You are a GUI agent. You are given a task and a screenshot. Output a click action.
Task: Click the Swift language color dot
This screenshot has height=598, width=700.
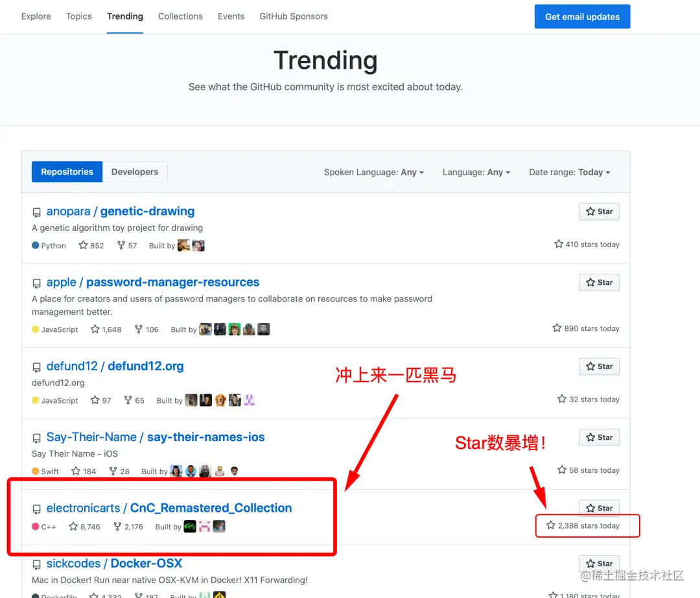click(35, 471)
